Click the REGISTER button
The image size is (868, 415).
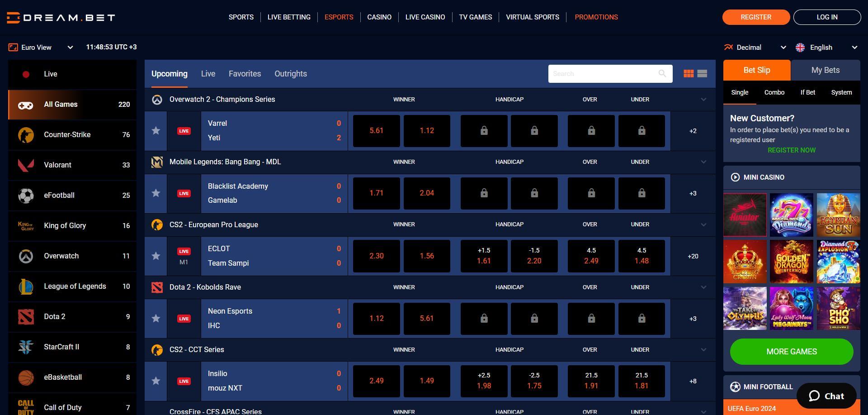(755, 17)
